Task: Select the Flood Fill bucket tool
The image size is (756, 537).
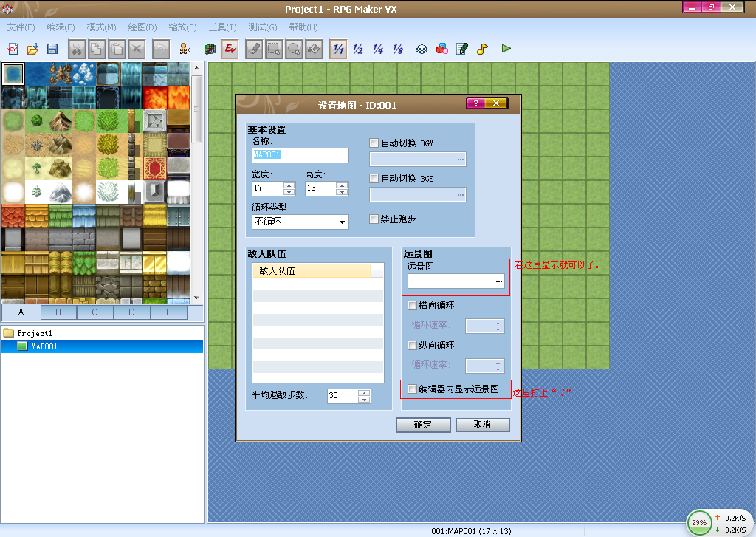Action: point(314,49)
